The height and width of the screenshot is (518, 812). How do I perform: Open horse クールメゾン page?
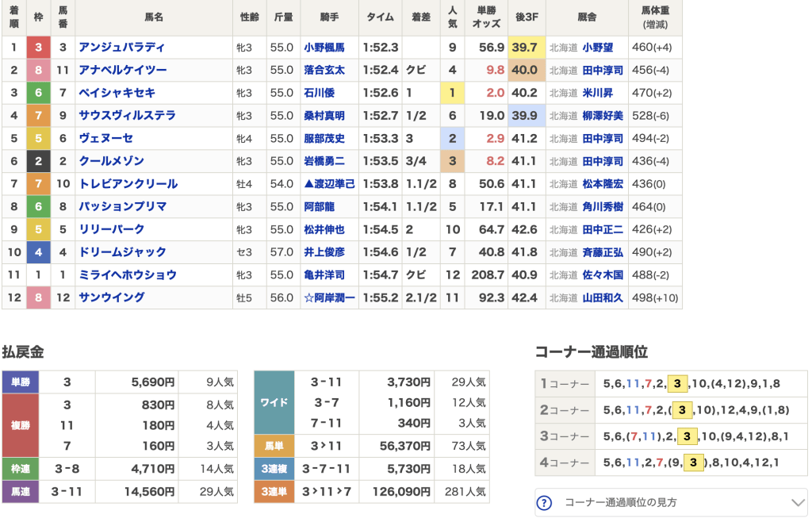tap(111, 161)
